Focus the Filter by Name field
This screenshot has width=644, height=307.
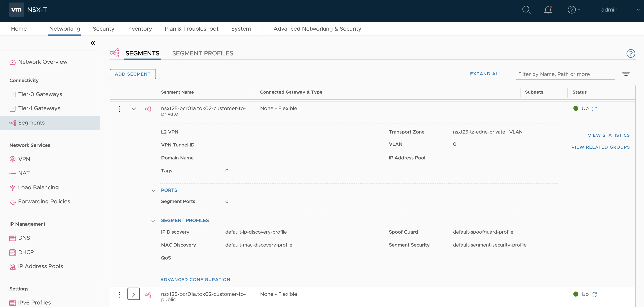pyautogui.click(x=565, y=74)
